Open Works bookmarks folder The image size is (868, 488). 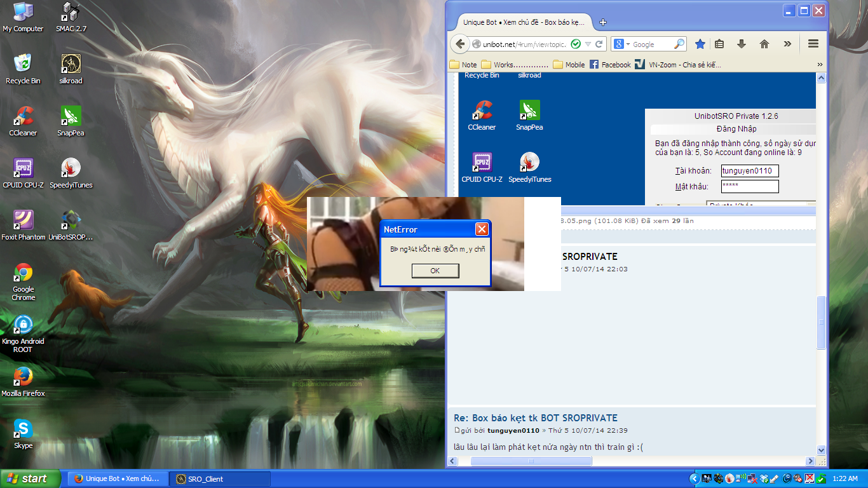[515, 64]
